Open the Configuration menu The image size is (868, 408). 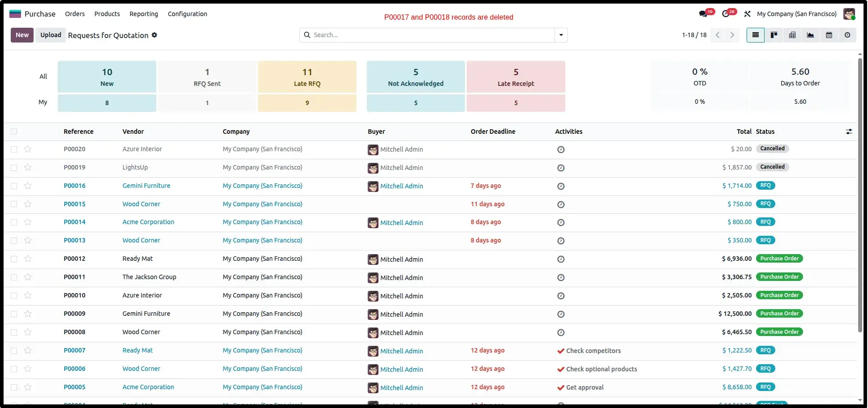point(187,14)
